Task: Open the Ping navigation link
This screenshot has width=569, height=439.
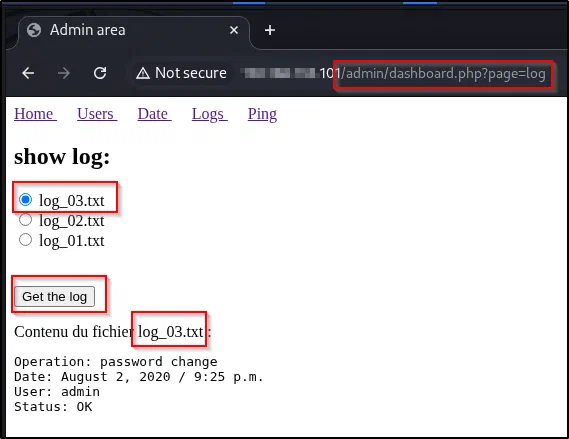Action: [262, 114]
